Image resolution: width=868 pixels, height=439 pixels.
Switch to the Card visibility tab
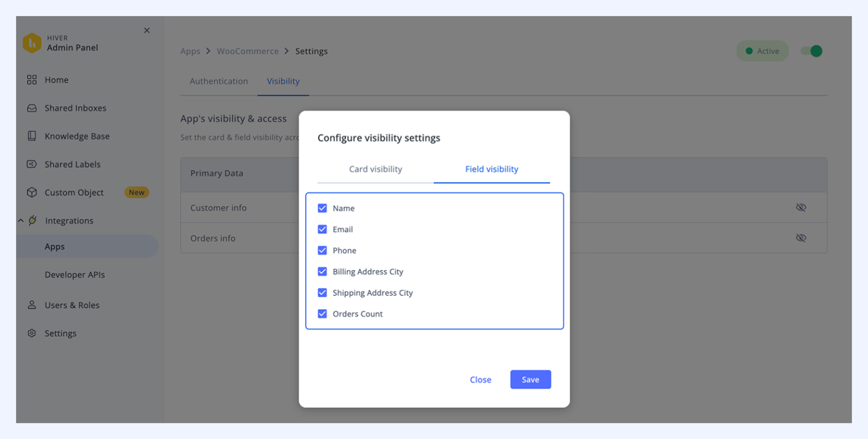tap(375, 169)
